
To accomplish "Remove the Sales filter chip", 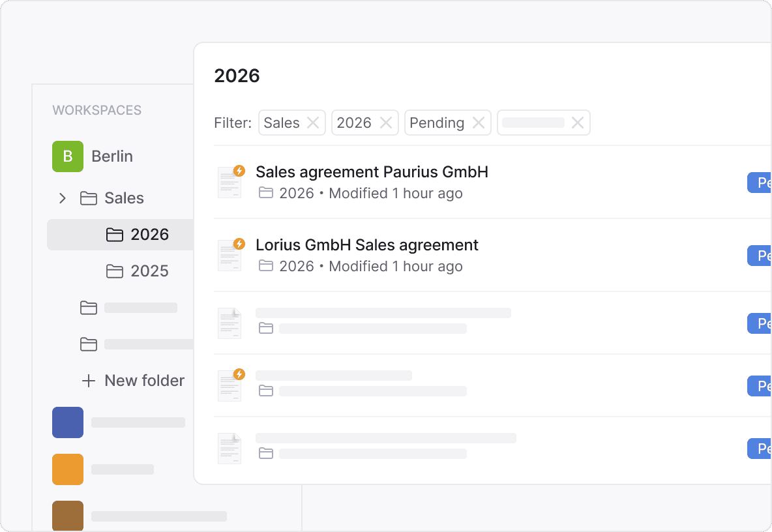I will pyautogui.click(x=313, y=123).
